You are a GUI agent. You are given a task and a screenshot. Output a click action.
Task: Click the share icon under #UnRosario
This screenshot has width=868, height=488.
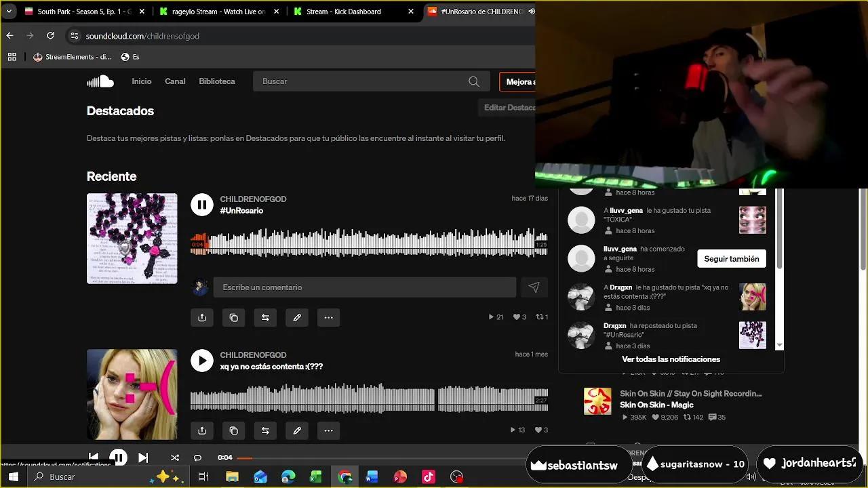pos(202,317)
